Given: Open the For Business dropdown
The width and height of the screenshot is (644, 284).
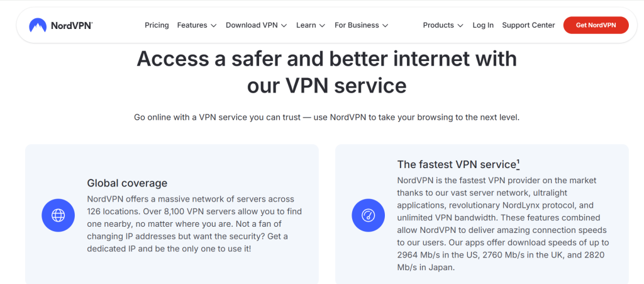Looking at the screenshot, I should point(361,25).
